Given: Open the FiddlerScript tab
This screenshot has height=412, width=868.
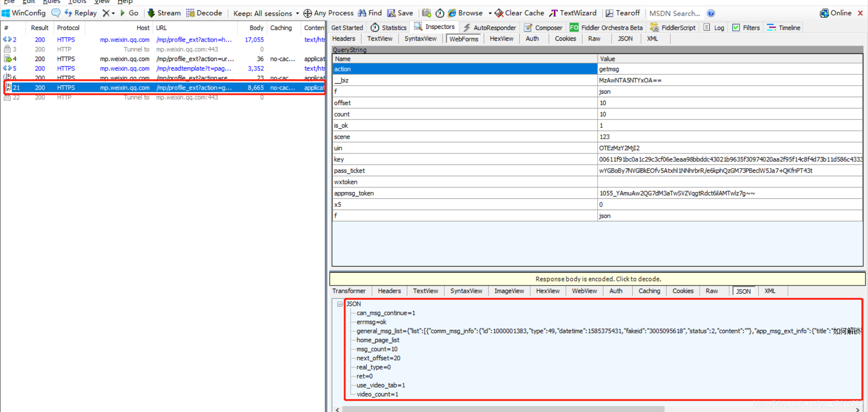Looking at the screenshot, I should coord(673,28).
